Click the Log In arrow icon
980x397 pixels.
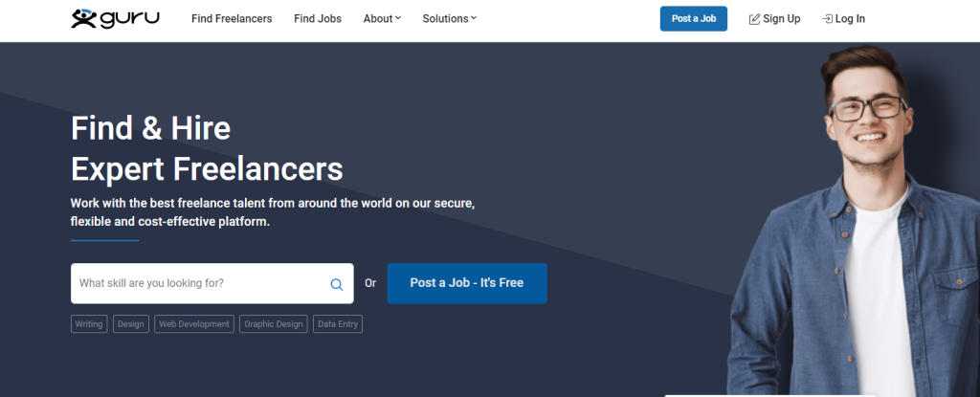[827, 19]
